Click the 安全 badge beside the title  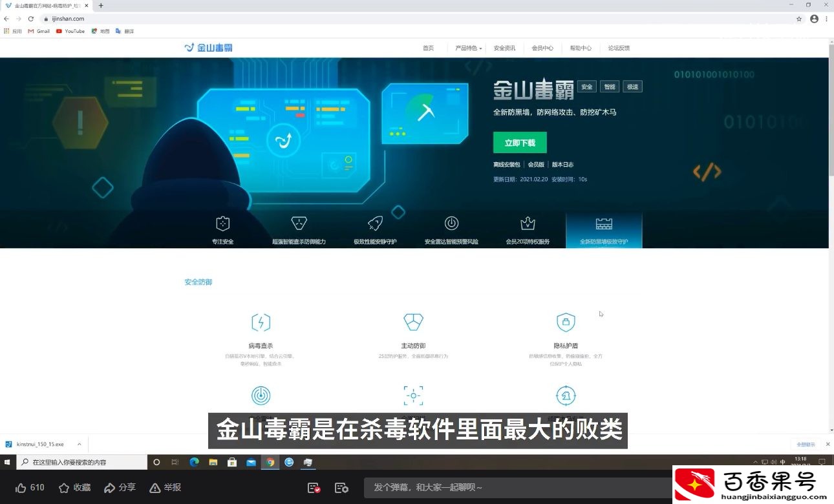coord(587,87)
